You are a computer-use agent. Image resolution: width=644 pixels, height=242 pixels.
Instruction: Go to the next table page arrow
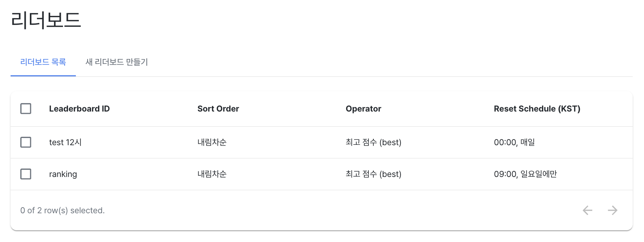pos(613,210)
